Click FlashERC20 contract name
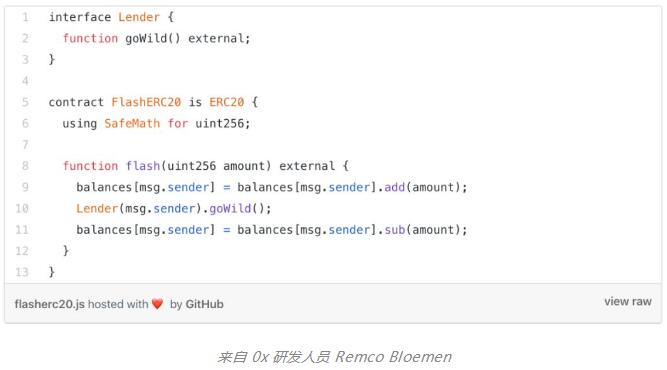This screenshot has height=370, width=667. click(146, 102)
